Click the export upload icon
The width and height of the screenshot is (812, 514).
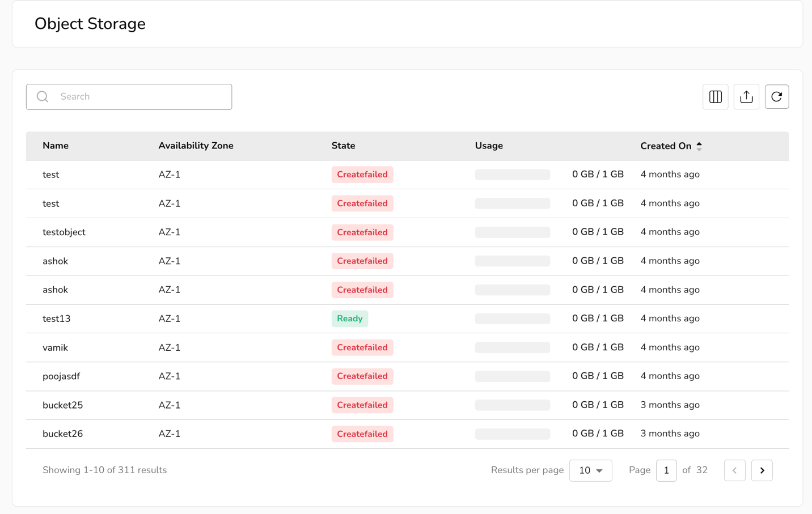[746, 97]
